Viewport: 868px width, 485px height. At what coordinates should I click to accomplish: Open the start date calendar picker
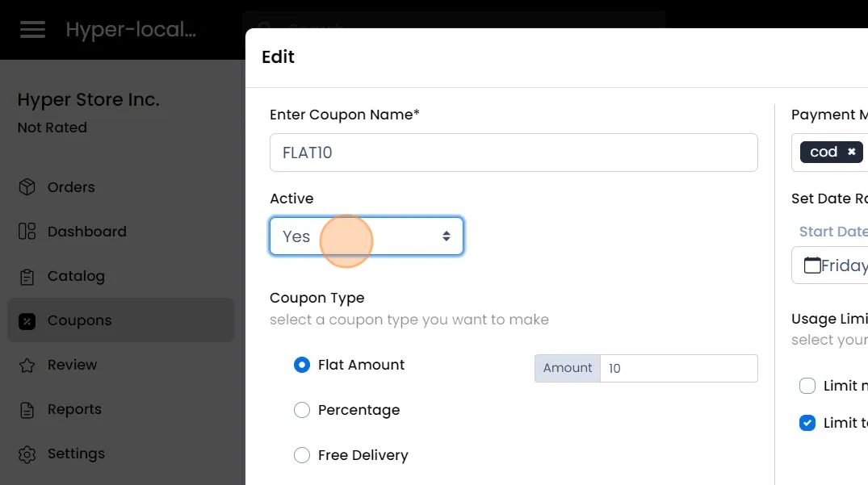click(812, 265)
